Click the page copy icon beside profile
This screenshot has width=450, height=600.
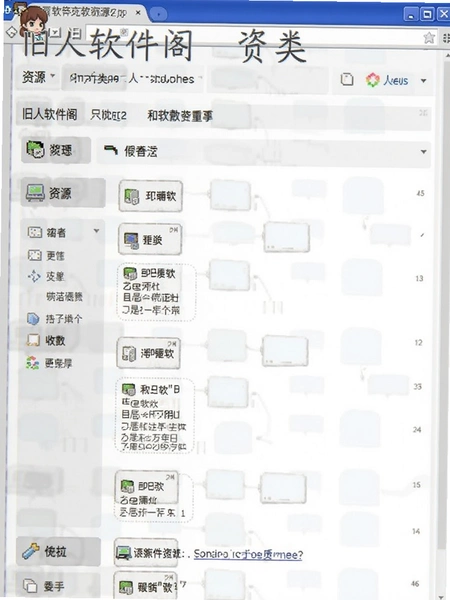point(347,79)
